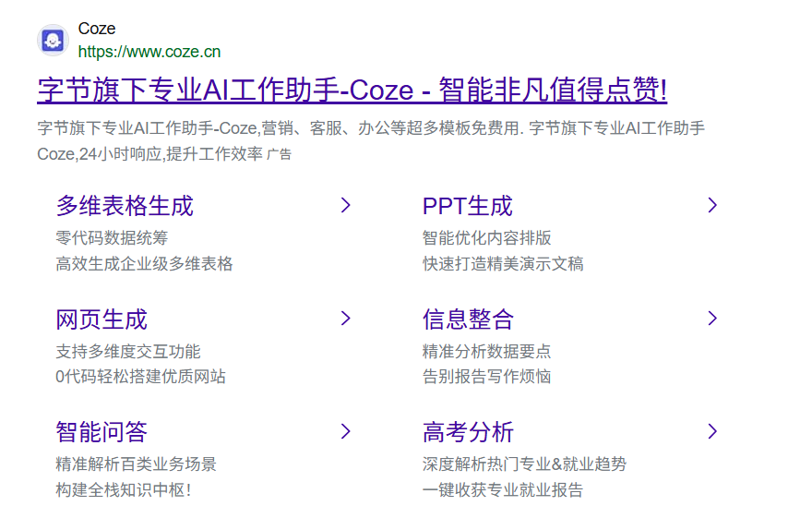The image size is (812, 518).
Task: Click description text 深度解析热门专业&就业趋势
Action: click(x=524, y=464)
